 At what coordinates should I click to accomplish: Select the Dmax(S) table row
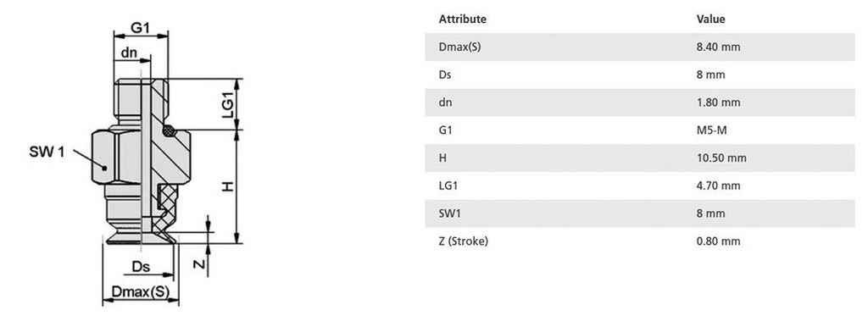(639, 47)
